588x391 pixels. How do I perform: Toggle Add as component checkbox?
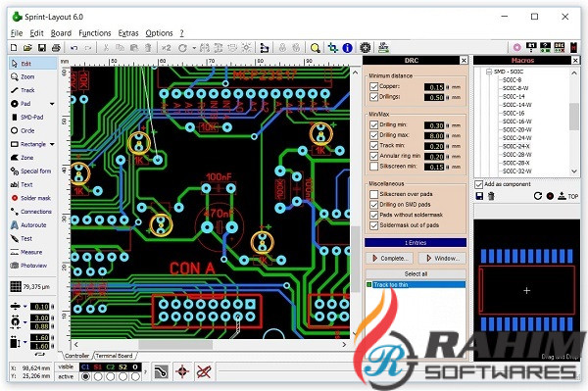(478, 184)
